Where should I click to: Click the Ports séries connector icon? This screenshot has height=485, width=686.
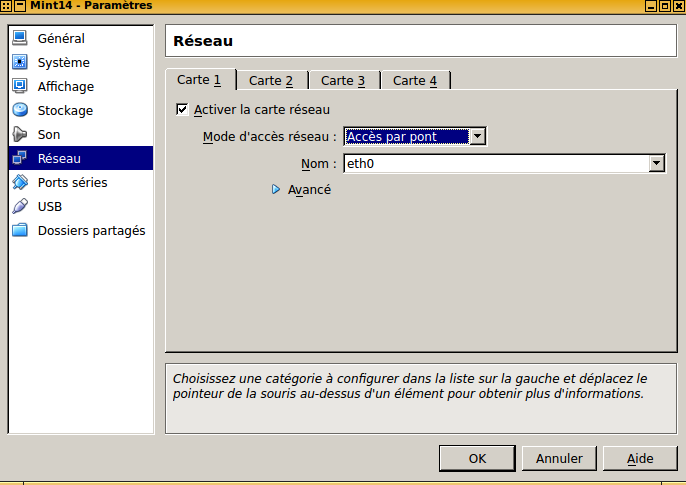coord(20,182)
